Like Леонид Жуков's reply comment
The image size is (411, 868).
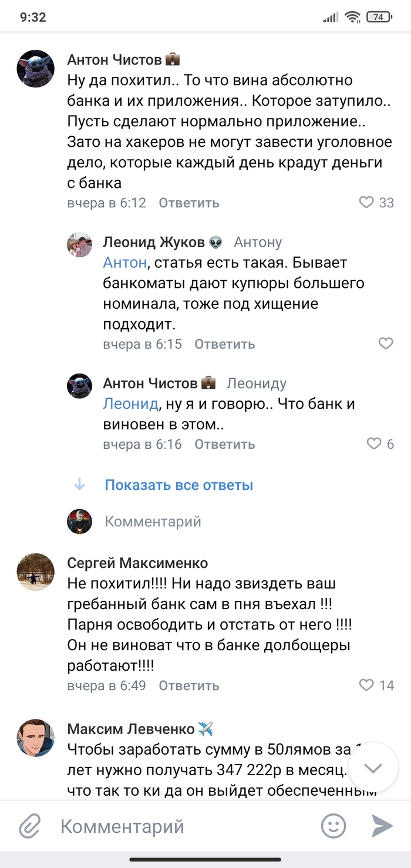coord(386,344)
